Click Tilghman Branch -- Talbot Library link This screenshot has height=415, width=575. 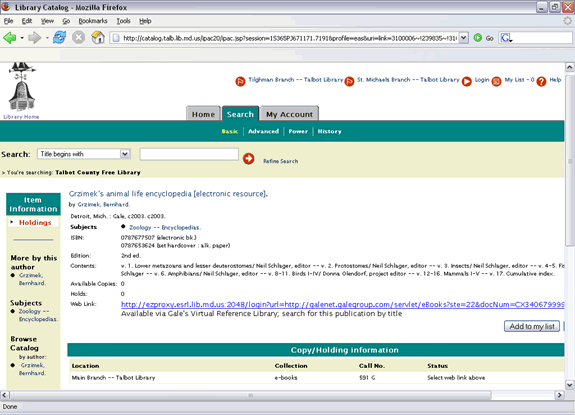296,80
